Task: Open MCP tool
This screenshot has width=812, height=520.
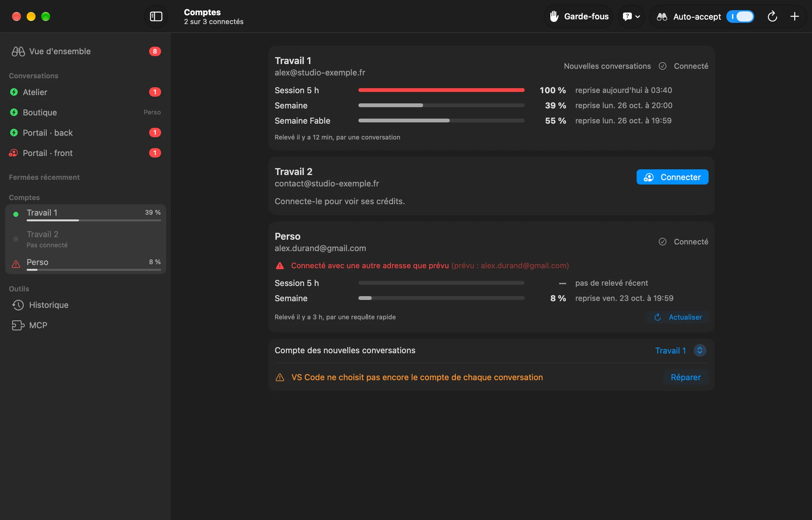Action: [86, 325]
